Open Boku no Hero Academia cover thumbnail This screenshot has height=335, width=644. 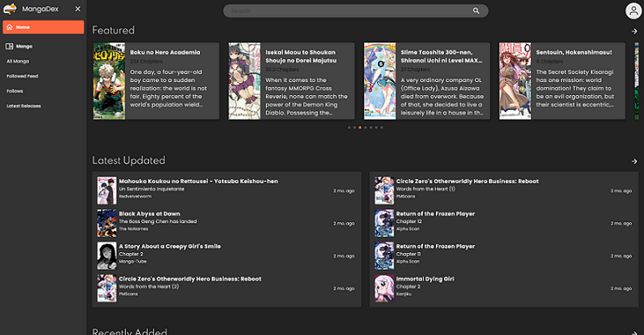(109, 81)
